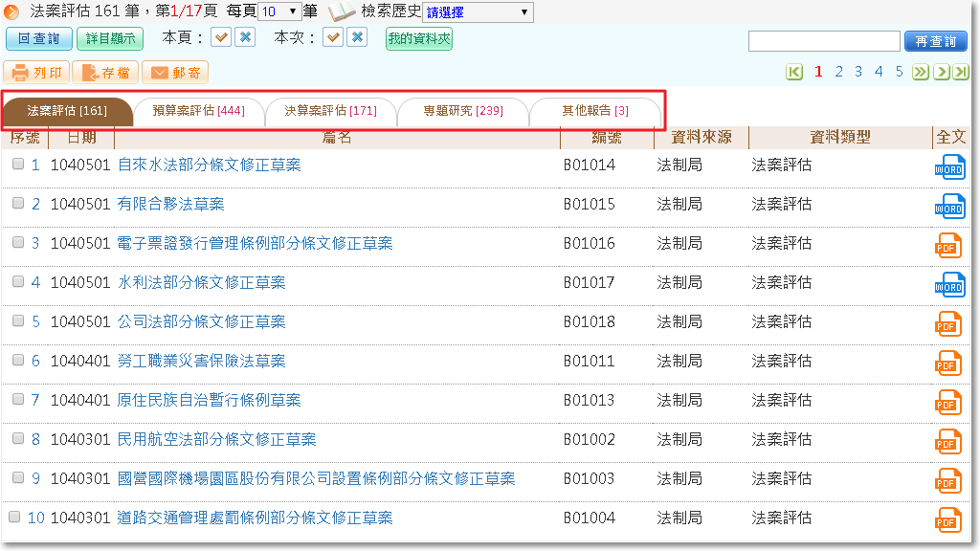Open the Word file for 自來水法部分條文修正草案
Screen dimensions: 980x551
948,166
